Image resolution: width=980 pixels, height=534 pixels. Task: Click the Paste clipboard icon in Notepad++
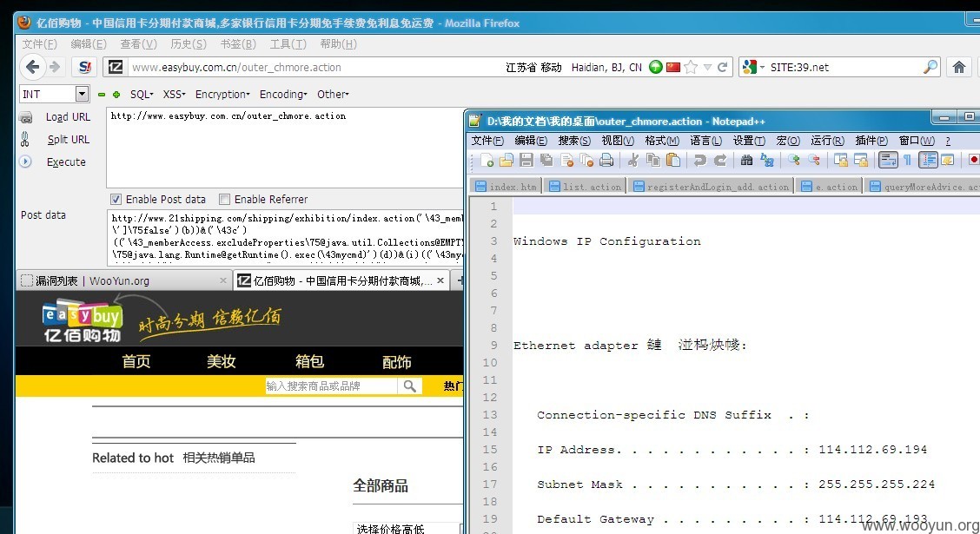673,161
